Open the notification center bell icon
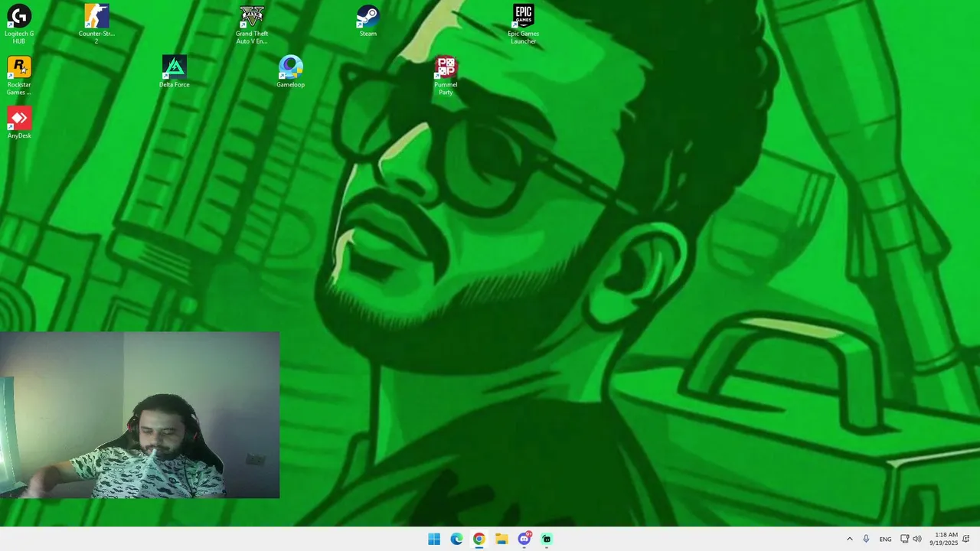This screenshot has width=980, height=551. [967, 539]
